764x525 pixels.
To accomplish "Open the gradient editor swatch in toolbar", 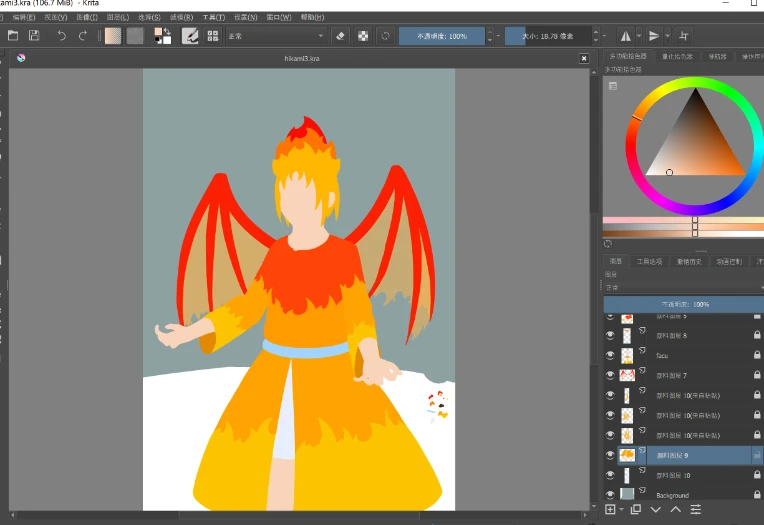I will [x=113, y=36].
